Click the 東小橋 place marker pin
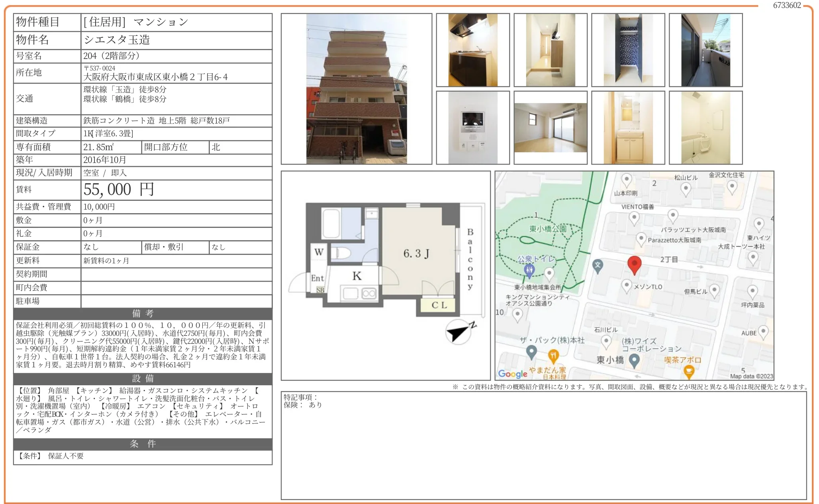The height and width of the screenshot is (504, 819). [634, 360]
